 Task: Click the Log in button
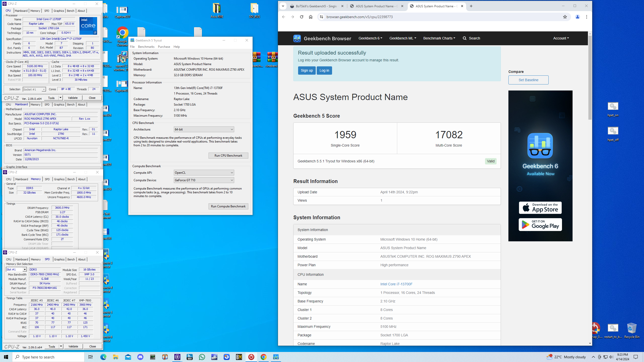point(324,70)
